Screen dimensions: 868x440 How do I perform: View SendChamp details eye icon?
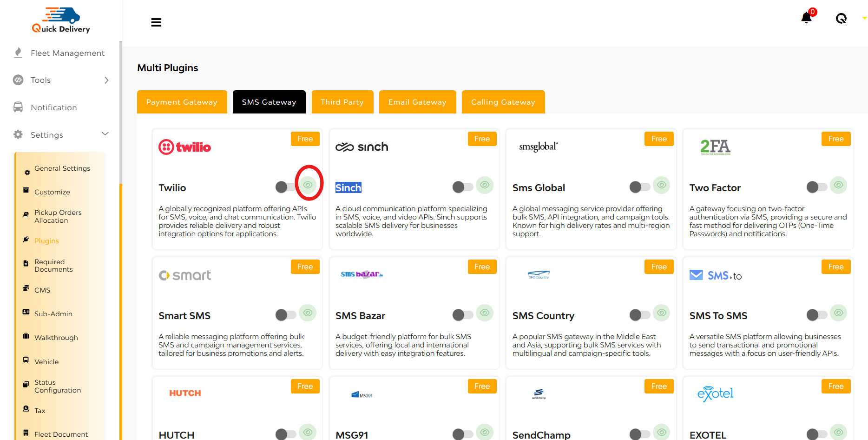[662, 432]
